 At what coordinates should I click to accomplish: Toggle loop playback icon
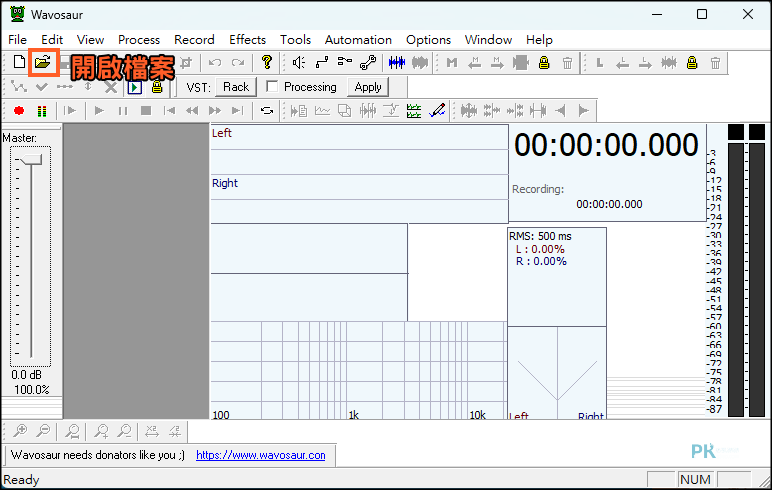[x=267, y=111]
